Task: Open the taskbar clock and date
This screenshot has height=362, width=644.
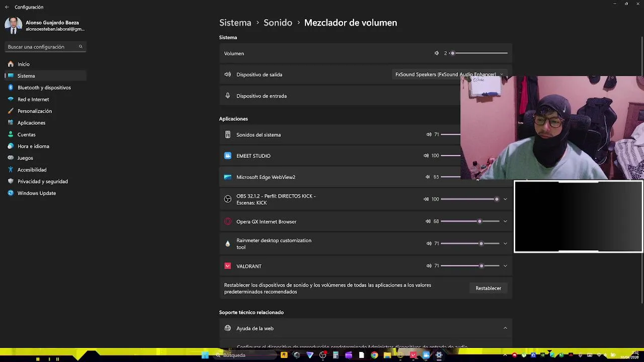Action: coord(629,355)
